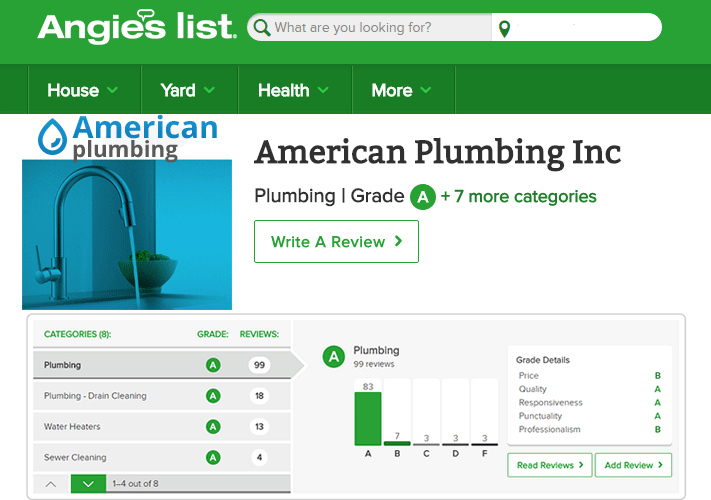Click the GRADE column header
This screenshot has height=500, width=711.
click(x=213, y=334)
